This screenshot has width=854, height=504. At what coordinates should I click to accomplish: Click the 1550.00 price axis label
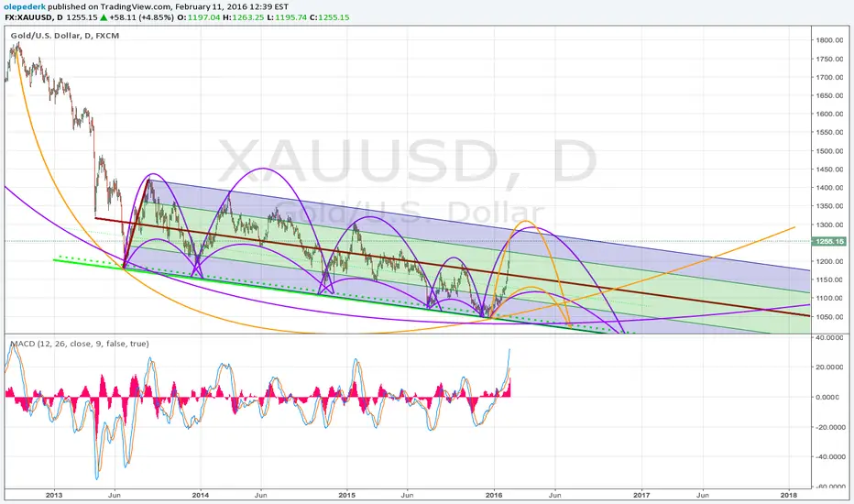(829, 132)
